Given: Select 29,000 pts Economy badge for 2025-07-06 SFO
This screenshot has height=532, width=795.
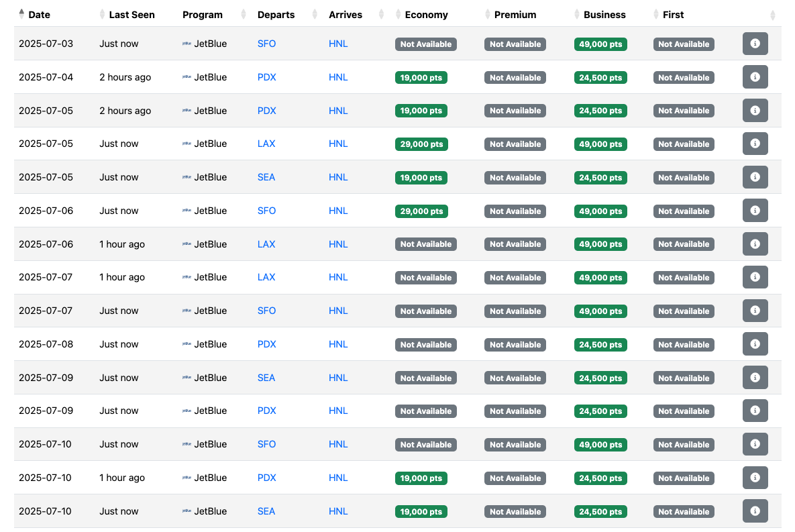Looking at the screenshot, I should click(x=421, y=211).
